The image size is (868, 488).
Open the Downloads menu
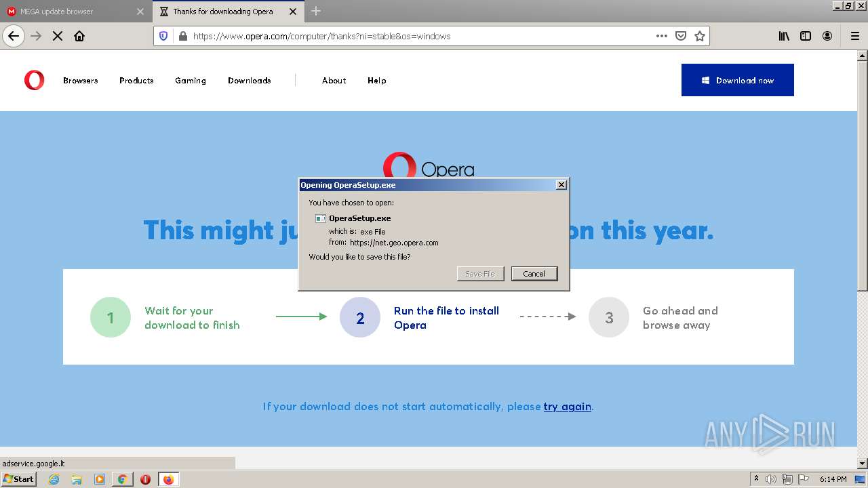pos(250,81)
